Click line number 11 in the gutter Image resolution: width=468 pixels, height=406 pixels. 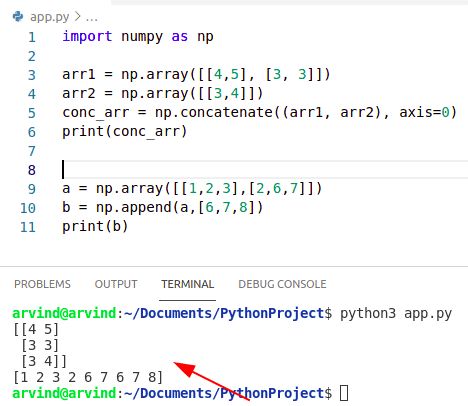[28, 227]
